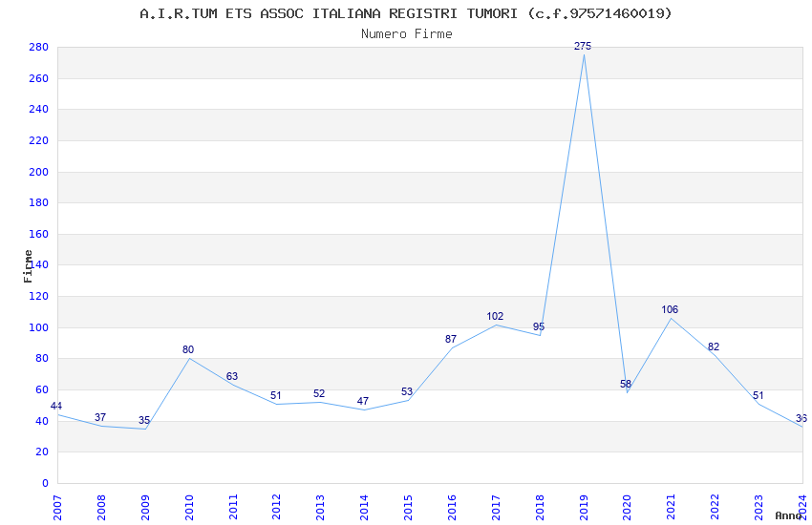
Task: Click the x-axis year 2017
Action: (x=496, y=508)
